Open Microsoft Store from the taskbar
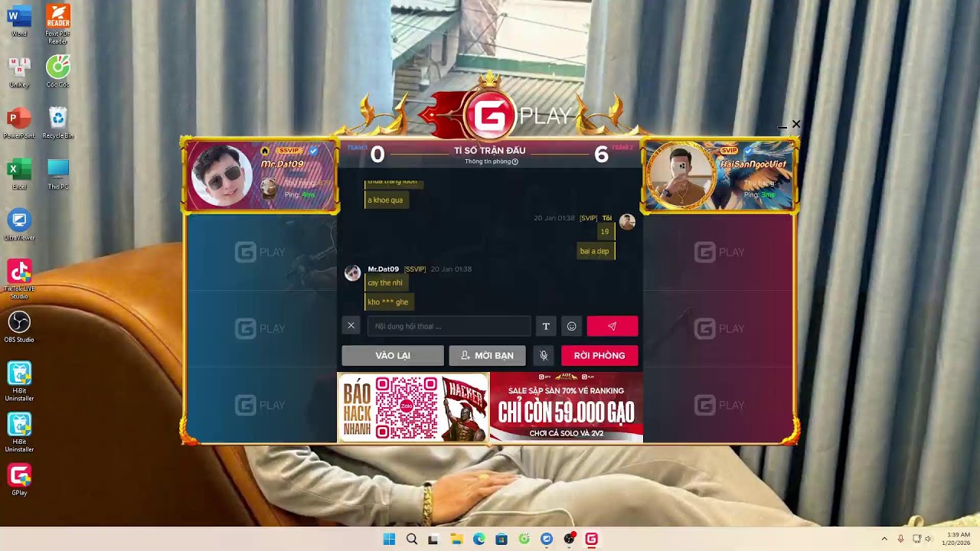The height and width of the screenshot is (551, 980). 501,539
